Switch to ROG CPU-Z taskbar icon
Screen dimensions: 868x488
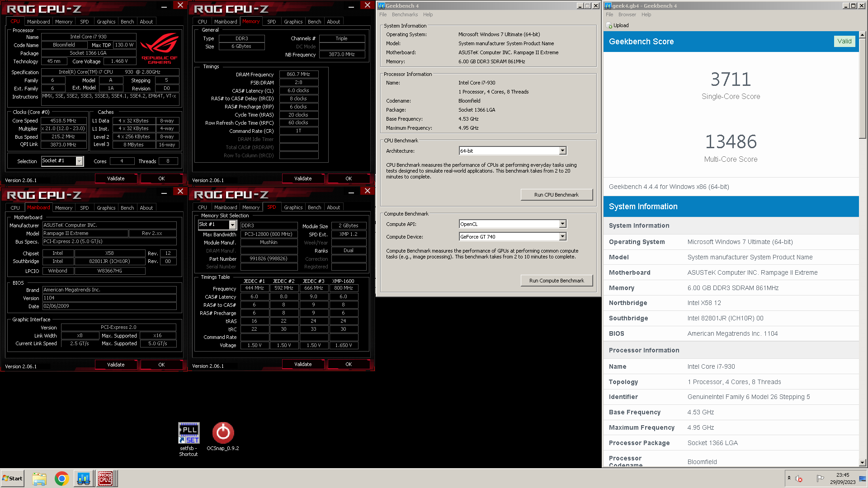pos(105,479)
